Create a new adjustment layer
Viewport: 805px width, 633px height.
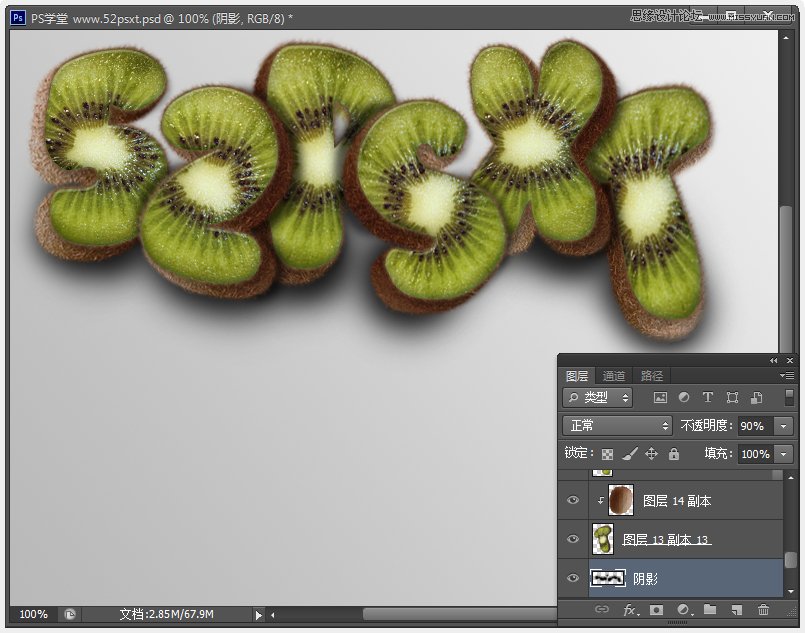tap(685, 609)
